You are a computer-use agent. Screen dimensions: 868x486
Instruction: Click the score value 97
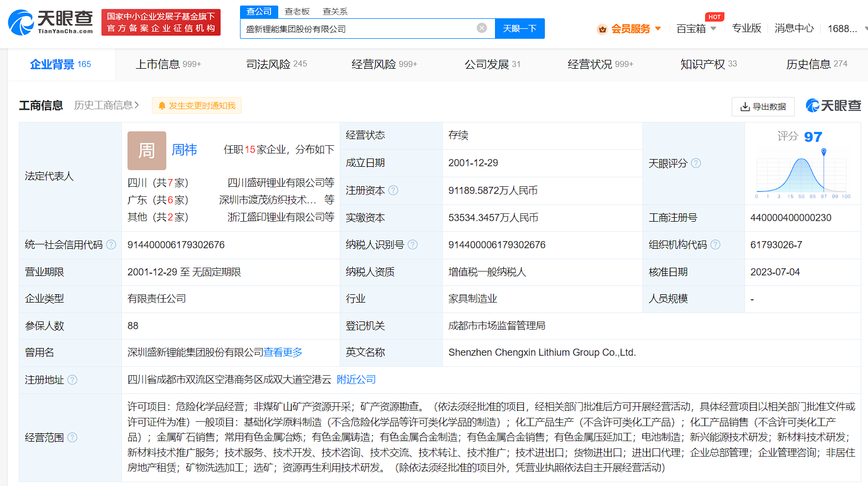[813, 137]
